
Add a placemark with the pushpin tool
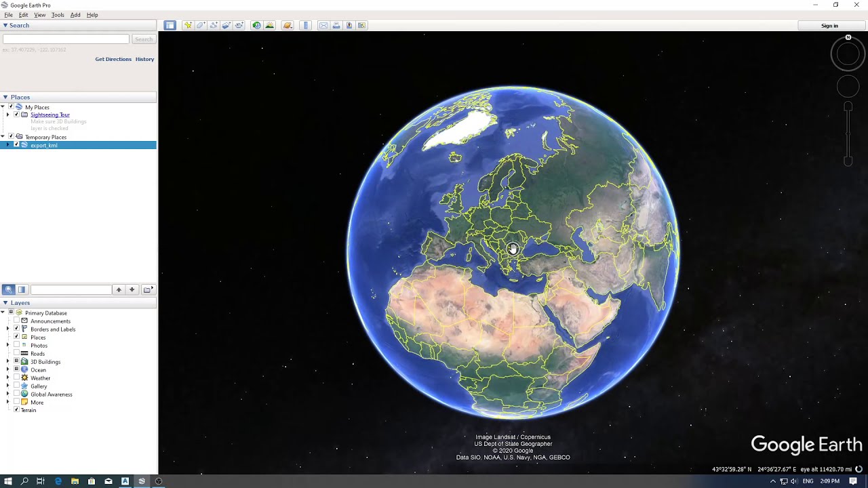(188, 26)
